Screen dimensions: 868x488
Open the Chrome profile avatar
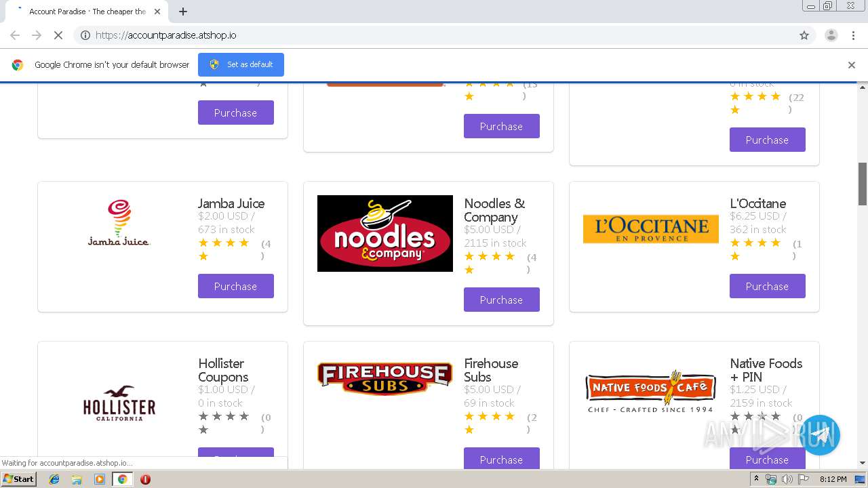point(831,35)
